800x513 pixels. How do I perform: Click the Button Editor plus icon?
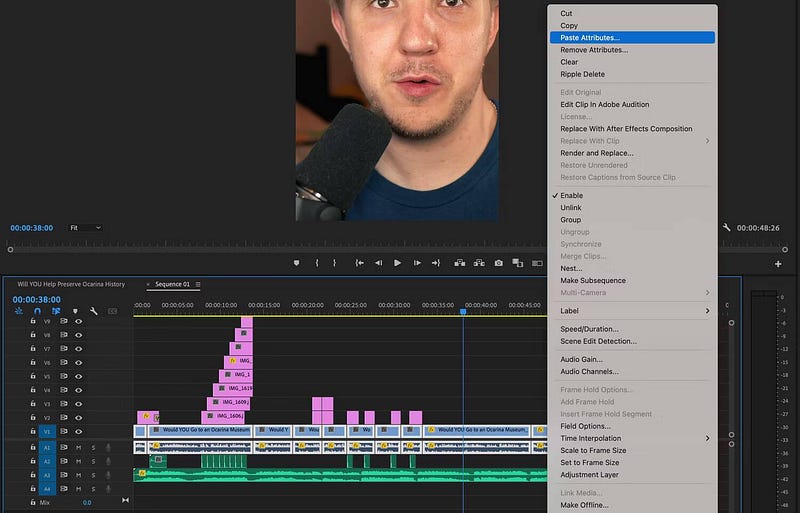(x=778, y=264)
